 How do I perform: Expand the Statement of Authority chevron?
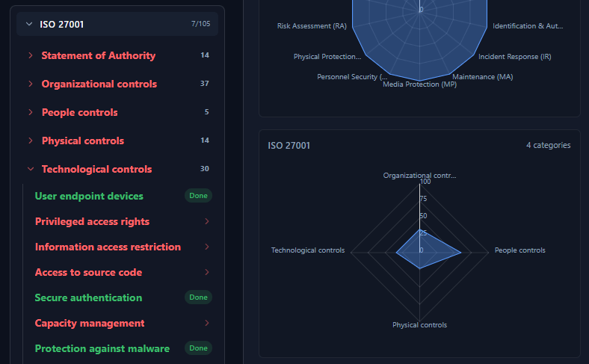tap(31, 55)
